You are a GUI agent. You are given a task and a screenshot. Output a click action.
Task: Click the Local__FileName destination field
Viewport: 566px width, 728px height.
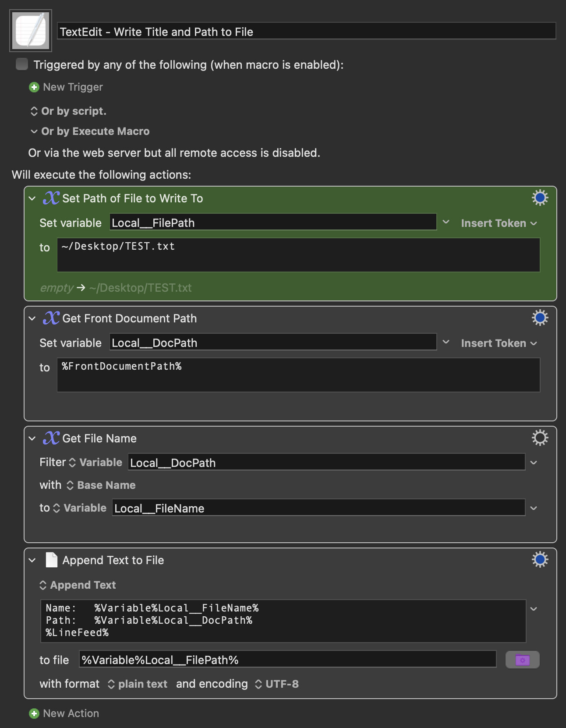318,508
